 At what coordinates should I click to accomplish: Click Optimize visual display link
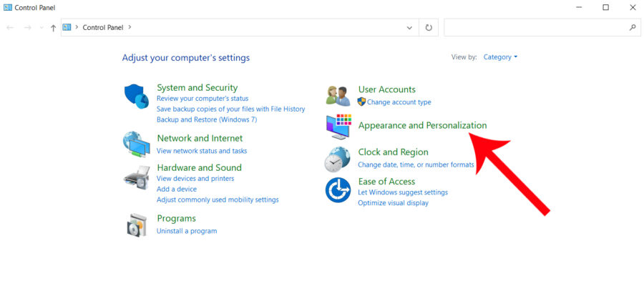coord(393,203)
